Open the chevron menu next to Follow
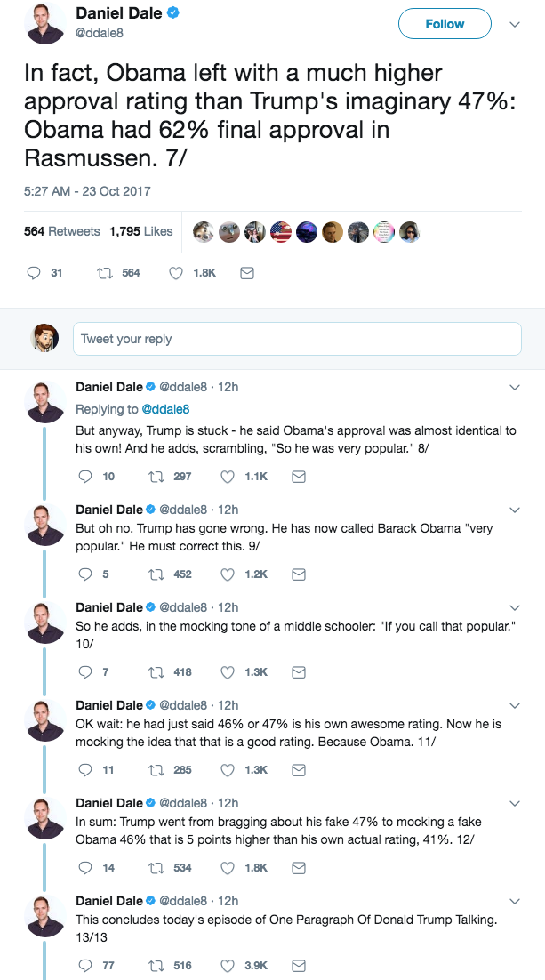The width and height of the screenshot is (545, 980). pyautogui.click(x=514, y=25)
